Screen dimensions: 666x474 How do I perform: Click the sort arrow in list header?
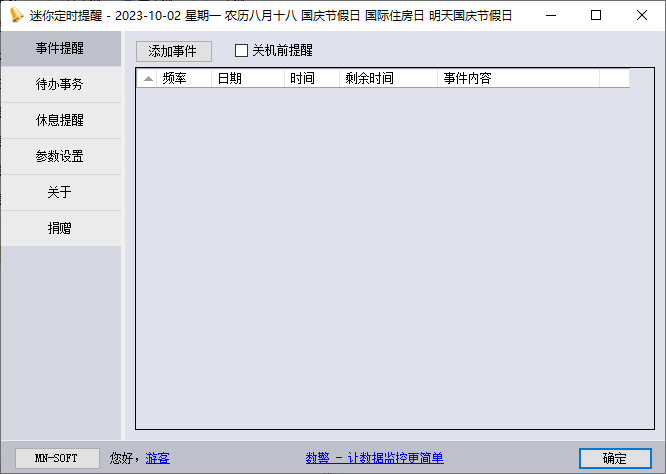pyautogui.click(x=148, y=78)
